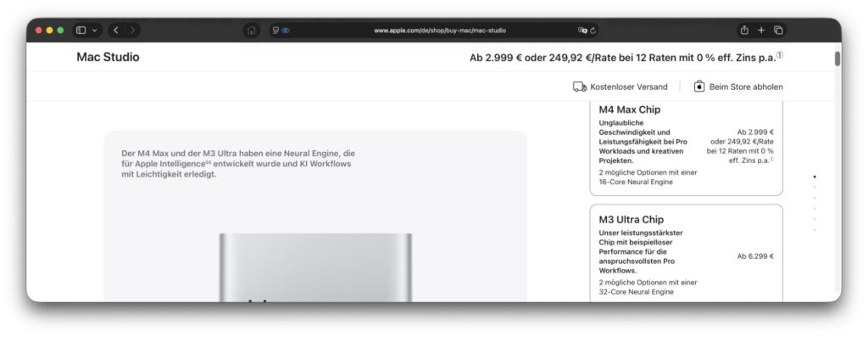868x337 pixels.
Task: Toggle the Safari sidebar icon
Action: click(81, 31)
